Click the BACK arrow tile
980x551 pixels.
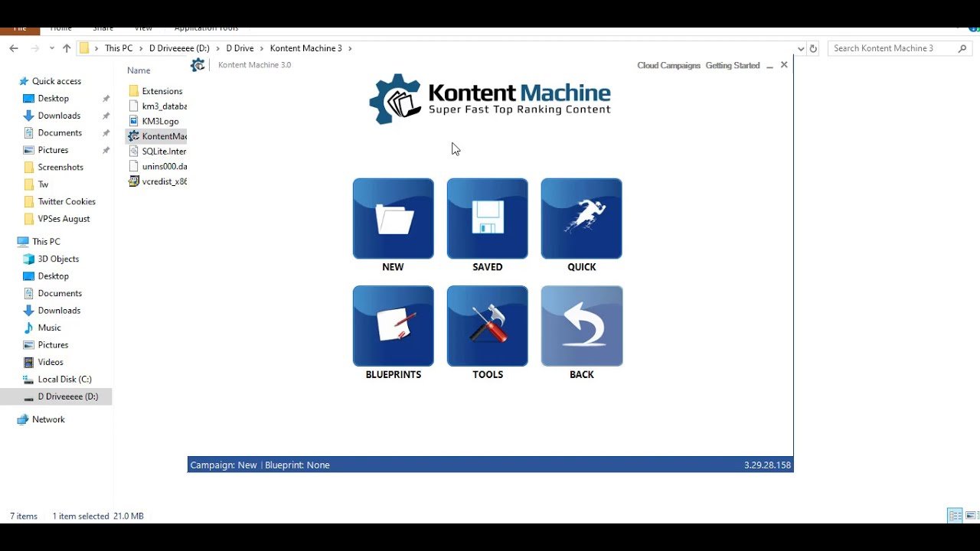582,326
